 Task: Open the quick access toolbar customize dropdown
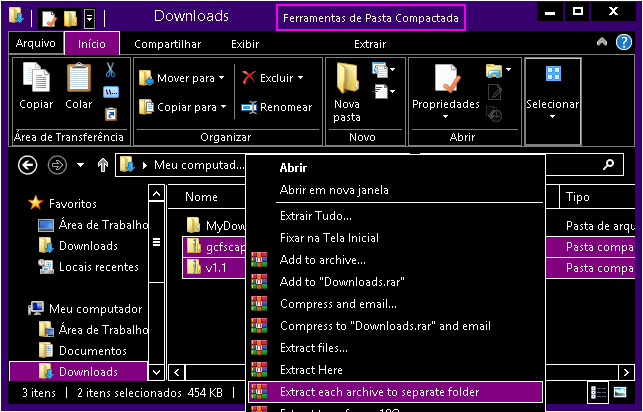coord(89,18)
